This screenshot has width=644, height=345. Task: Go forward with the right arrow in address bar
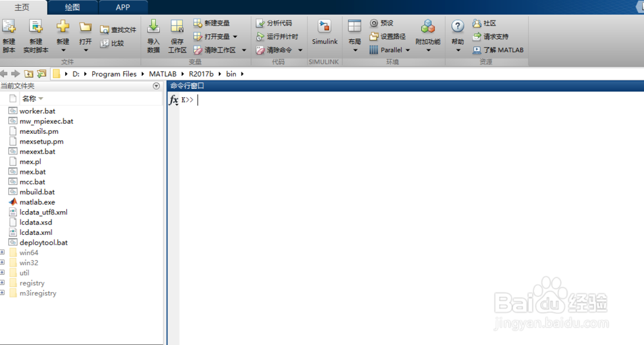pos(15,74)
